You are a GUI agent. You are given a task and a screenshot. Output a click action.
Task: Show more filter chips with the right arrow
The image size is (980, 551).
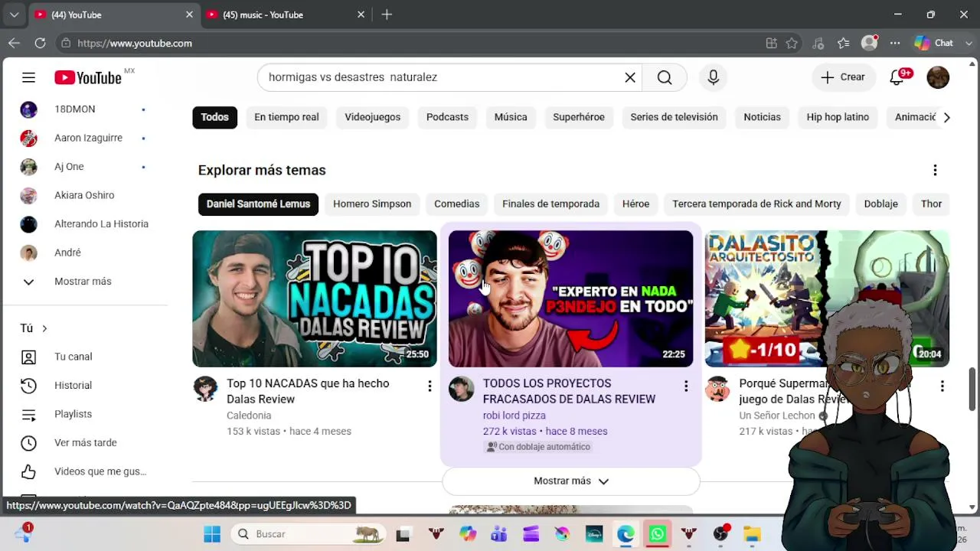point(946,118)
